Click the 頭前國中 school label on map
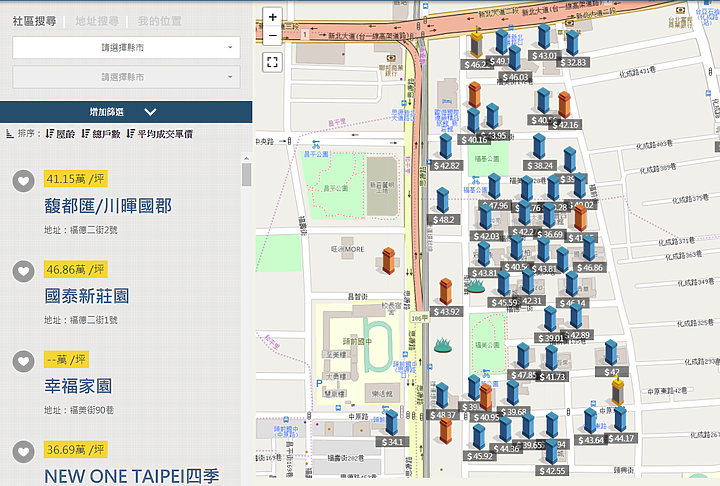This screenshot has width=720, height=486. 357,341
